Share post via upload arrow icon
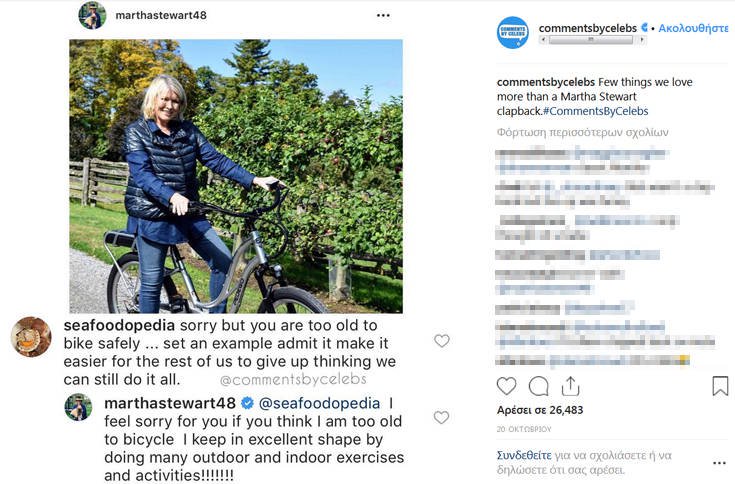The height and width of the screenshot is (484, 735). (x=570, y=386)
